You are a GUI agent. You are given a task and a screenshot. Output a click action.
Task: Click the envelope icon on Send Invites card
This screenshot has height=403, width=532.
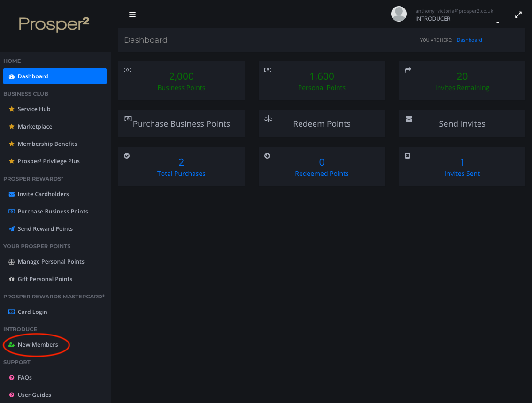[x=409, y=119]
